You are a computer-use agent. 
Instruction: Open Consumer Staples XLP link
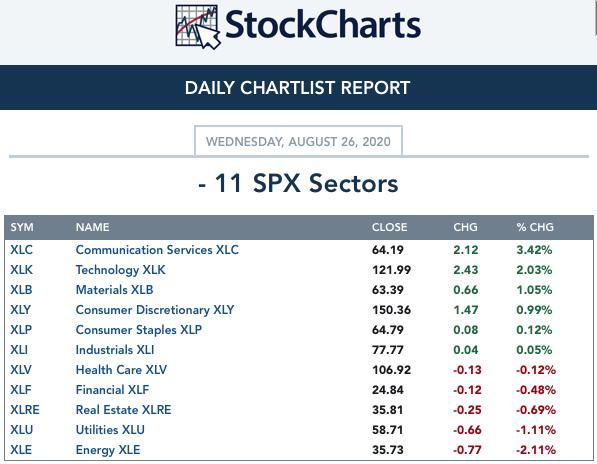(x=139, y=330)
